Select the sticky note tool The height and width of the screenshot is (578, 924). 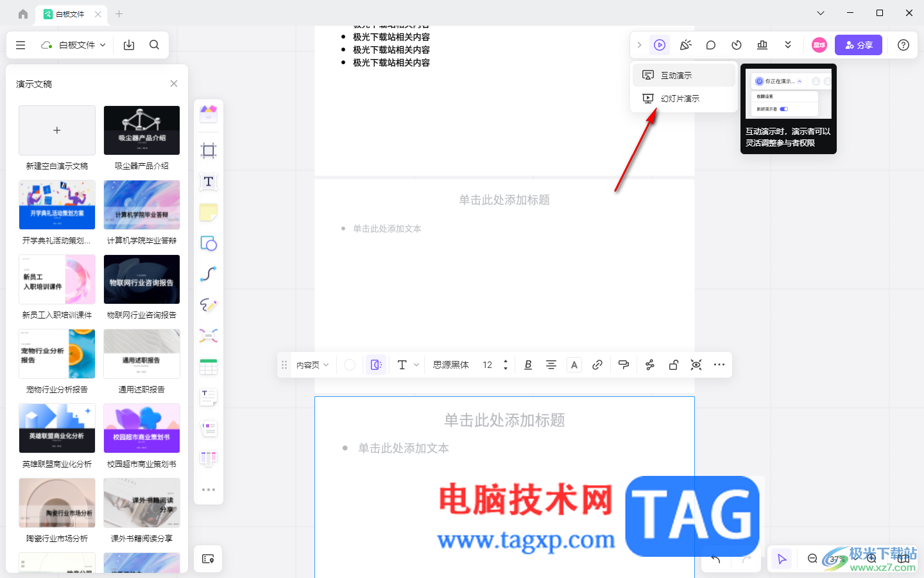209,213
